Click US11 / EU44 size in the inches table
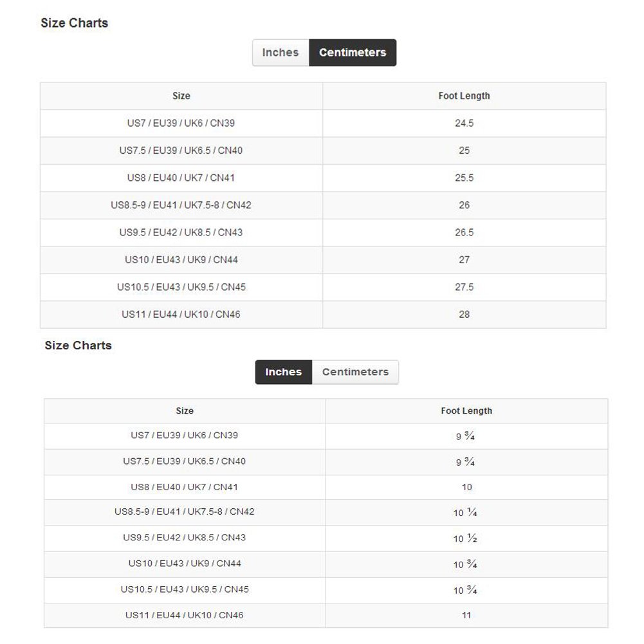 tap(185, 615)
